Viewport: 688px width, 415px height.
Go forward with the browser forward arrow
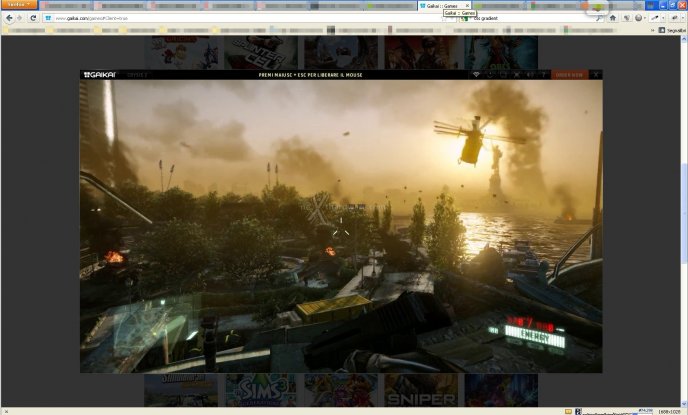[19, 18]
